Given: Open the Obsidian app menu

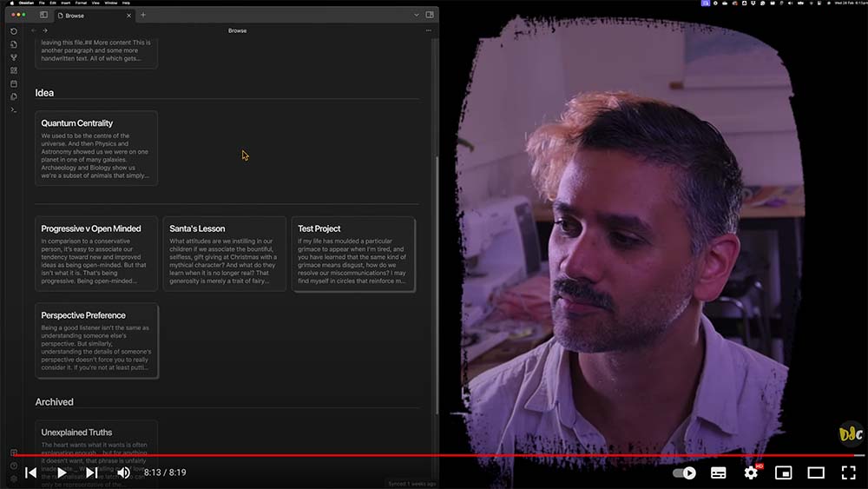Looking at the screenshot, I should 26,3.
